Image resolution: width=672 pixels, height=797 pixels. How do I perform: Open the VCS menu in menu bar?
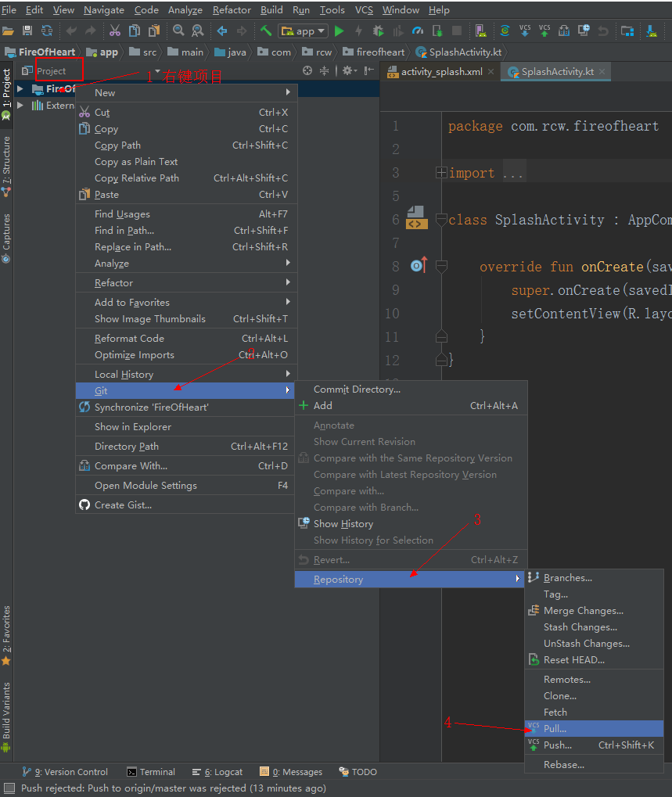pos(364,9)
